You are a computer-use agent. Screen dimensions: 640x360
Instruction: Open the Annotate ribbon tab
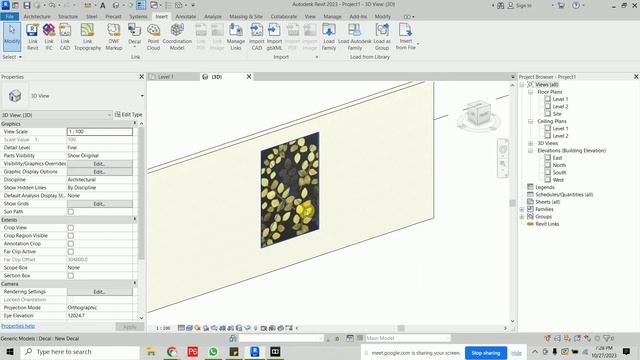pyautogui.click(x=186, y=16)
